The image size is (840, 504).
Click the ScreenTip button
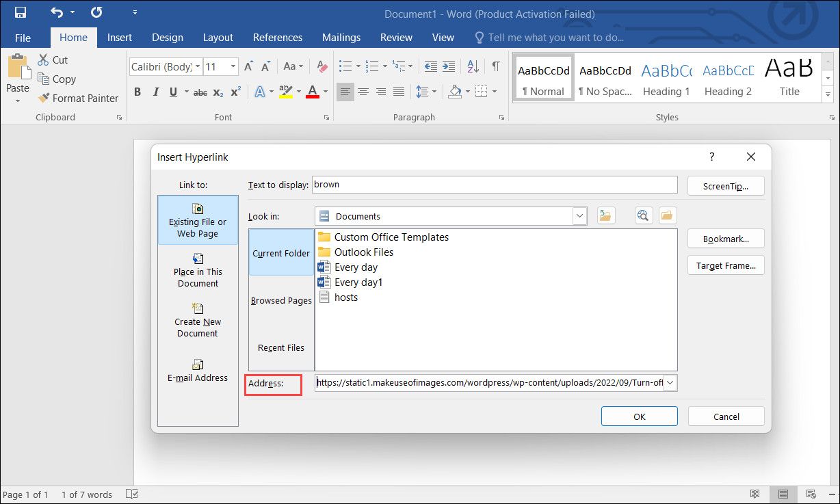[x=726, y=186]
